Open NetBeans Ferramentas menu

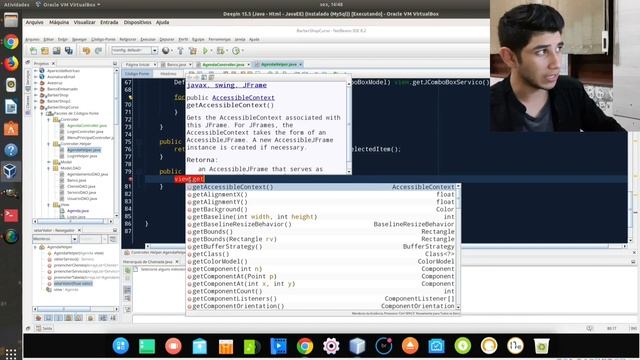[220, 40]
